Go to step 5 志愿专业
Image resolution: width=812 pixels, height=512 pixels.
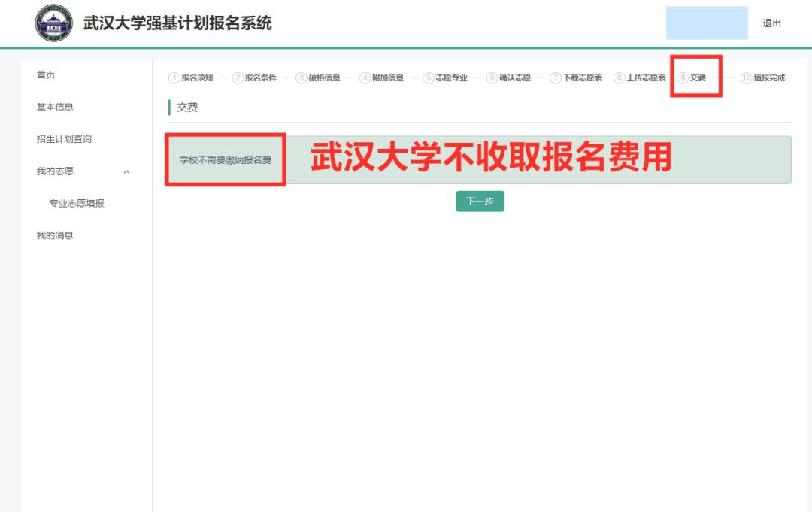point(445,78)
